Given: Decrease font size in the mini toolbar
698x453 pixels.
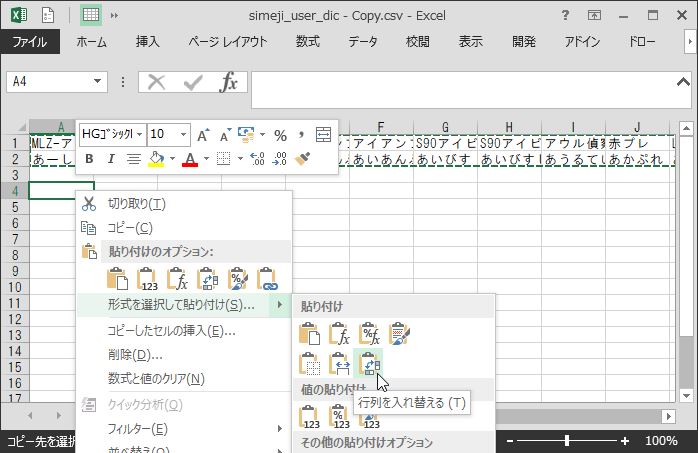Looking at the screenshot, I should (225, 135).
